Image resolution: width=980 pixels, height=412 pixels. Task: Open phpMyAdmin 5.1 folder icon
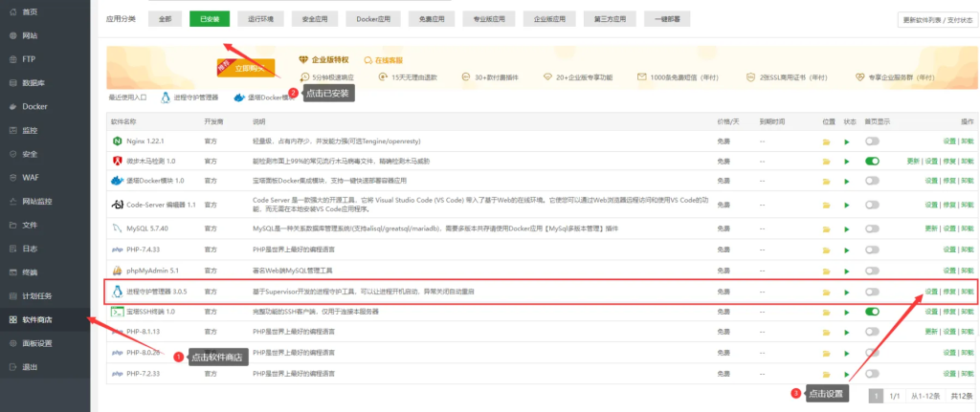[x=826, y=271]
